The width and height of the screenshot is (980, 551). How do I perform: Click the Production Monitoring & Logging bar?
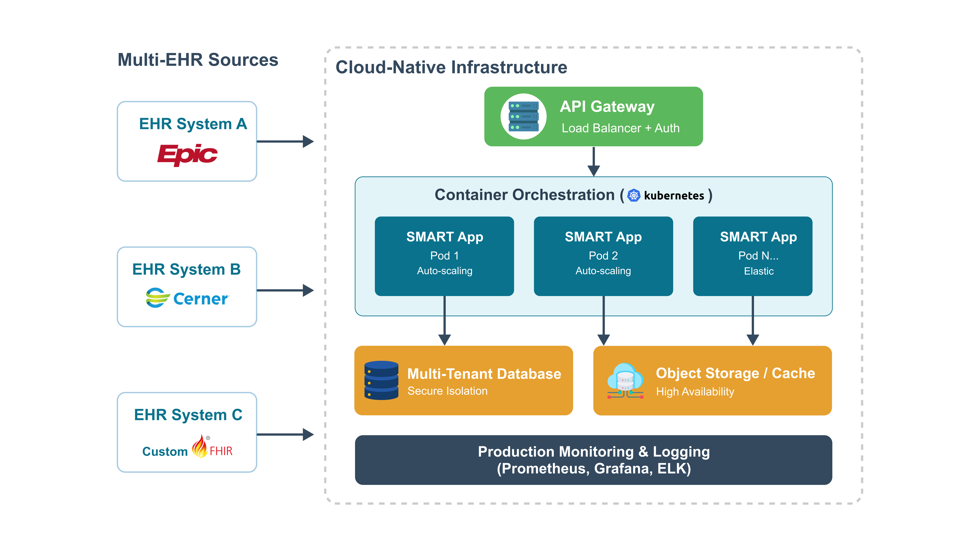[593, 460]
